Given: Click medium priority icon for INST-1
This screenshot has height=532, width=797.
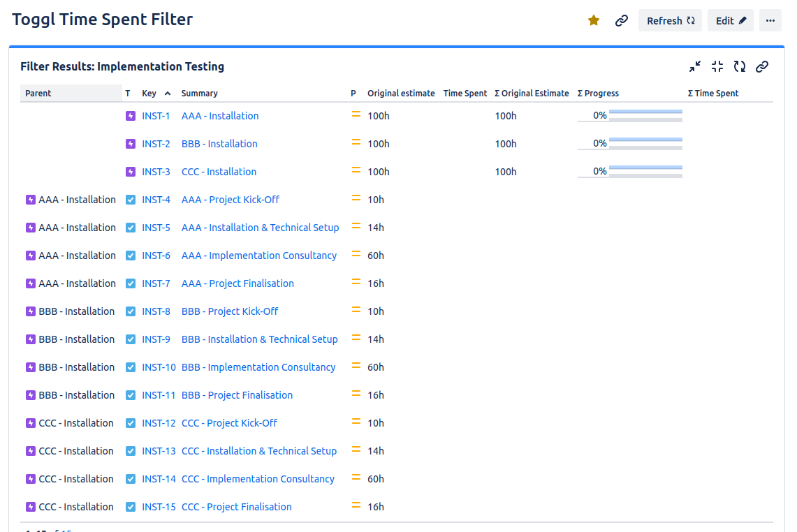Looking at the screenshot, I should point(356,114).
